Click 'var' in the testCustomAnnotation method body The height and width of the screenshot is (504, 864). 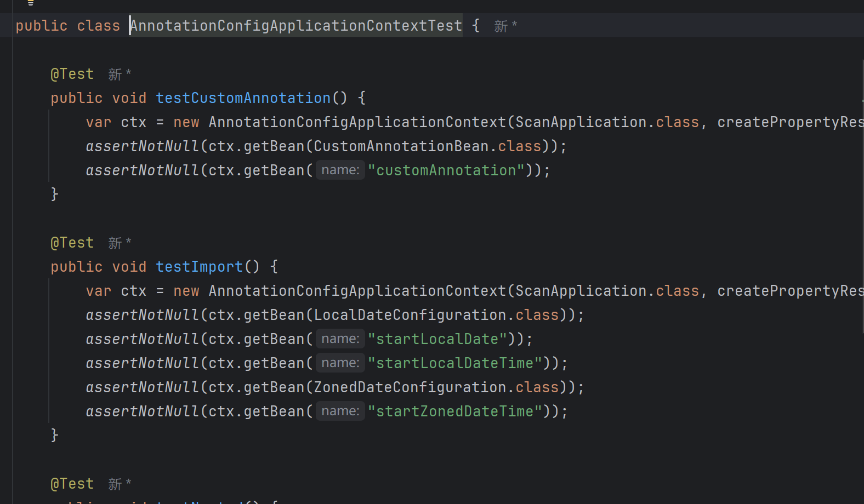pyautogui.click(x=99, y=122)
